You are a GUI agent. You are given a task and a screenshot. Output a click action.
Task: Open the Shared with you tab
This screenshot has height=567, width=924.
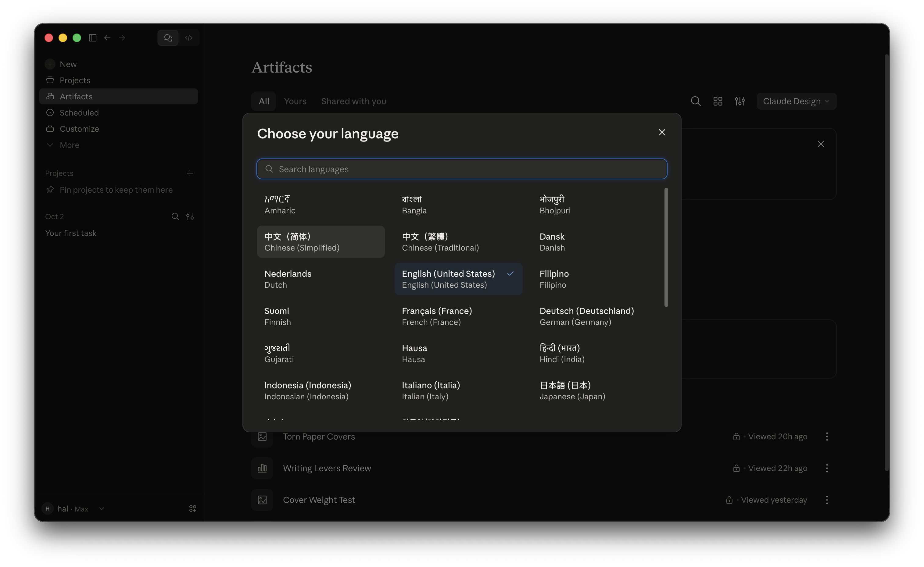(353, 101)
